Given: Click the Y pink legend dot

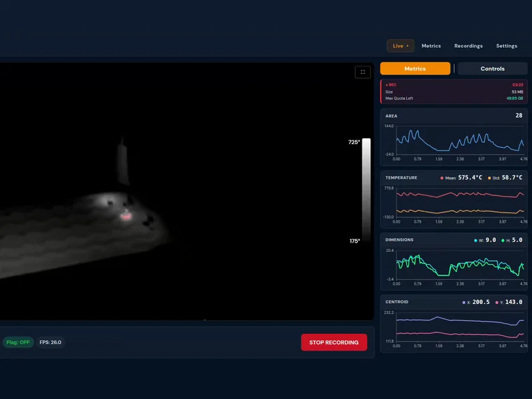Looking at the screenshot, I should click(497, 303).
